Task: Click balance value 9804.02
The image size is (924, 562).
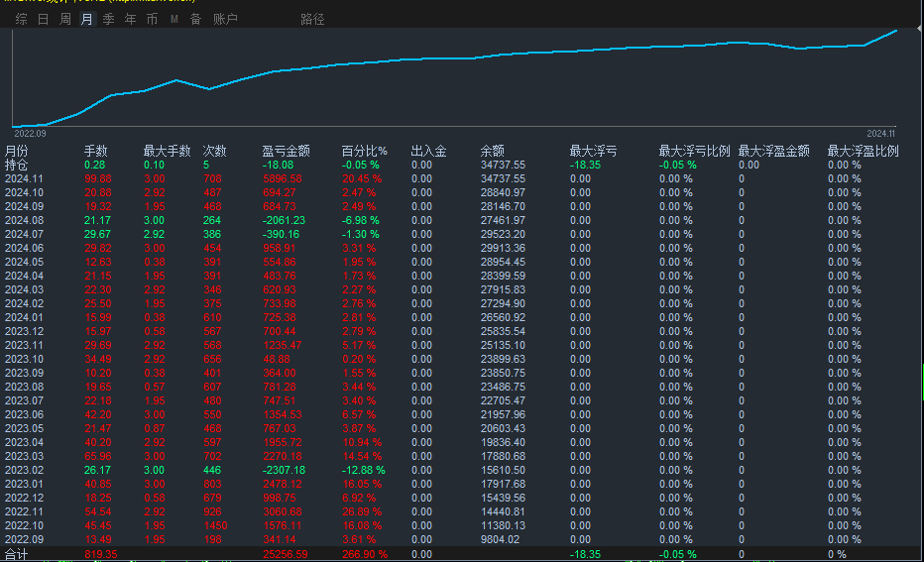Action: pyautogui.click(x=501, y=539)
